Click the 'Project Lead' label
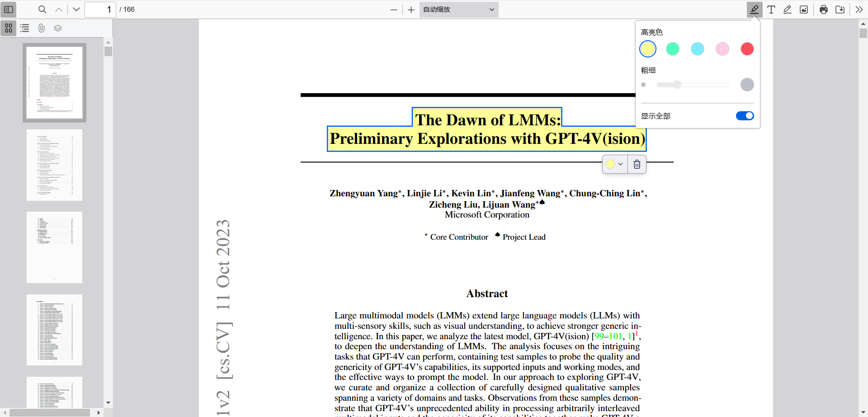This screenshot has width=868, height=417. [524, 237]
